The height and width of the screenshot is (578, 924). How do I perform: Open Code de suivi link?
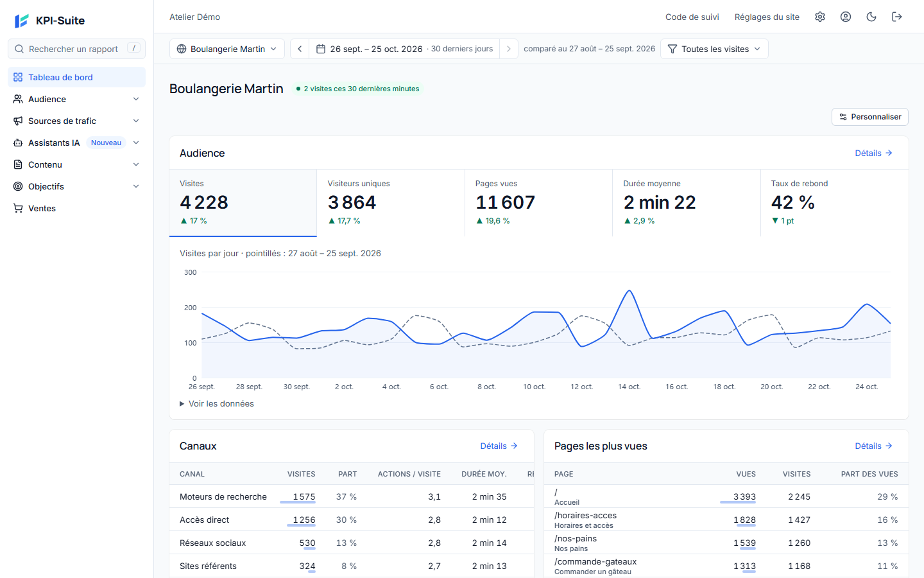pos(692,17)
